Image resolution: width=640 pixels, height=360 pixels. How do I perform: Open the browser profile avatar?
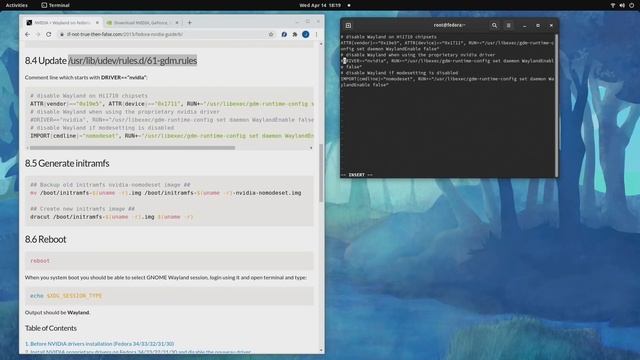tap(306, 34)
